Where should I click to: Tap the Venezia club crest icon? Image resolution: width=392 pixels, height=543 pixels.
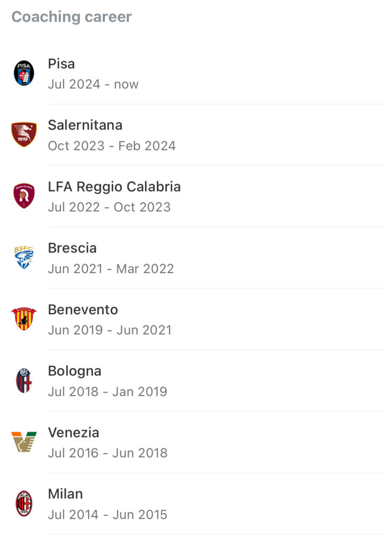[x=24, y=442]
